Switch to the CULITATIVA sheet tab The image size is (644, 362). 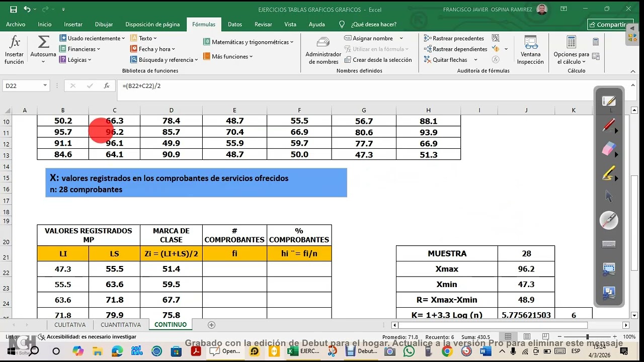coord(70,325)
